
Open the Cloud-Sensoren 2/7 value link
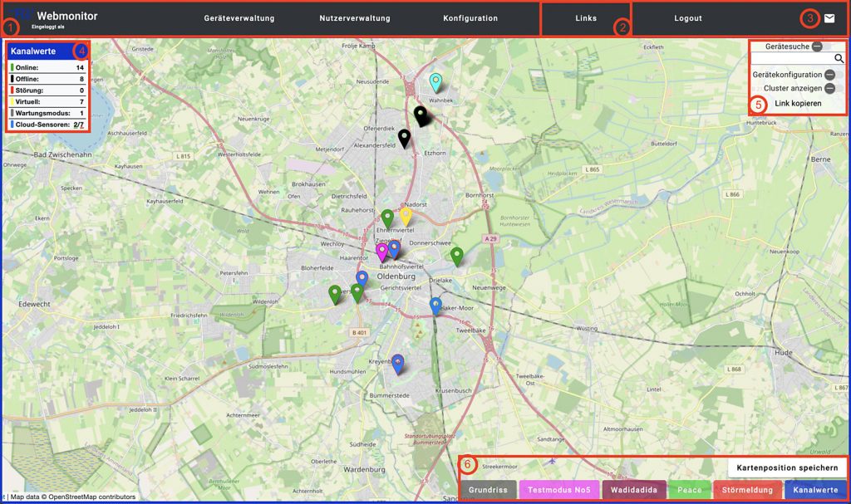coord(79,125)
